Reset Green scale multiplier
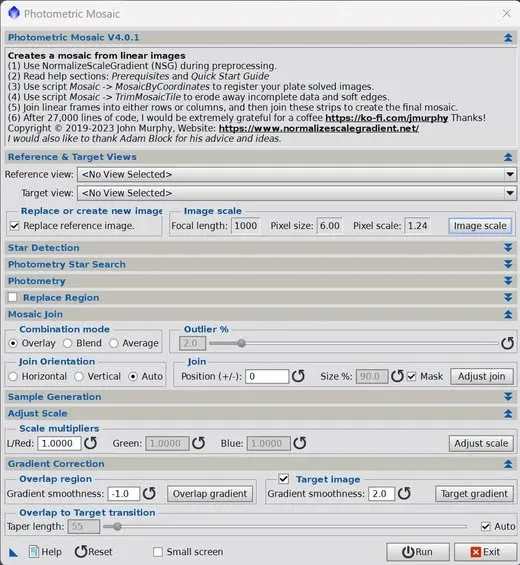This screenshot has width=520, height=565. click(x=199, y=443)
